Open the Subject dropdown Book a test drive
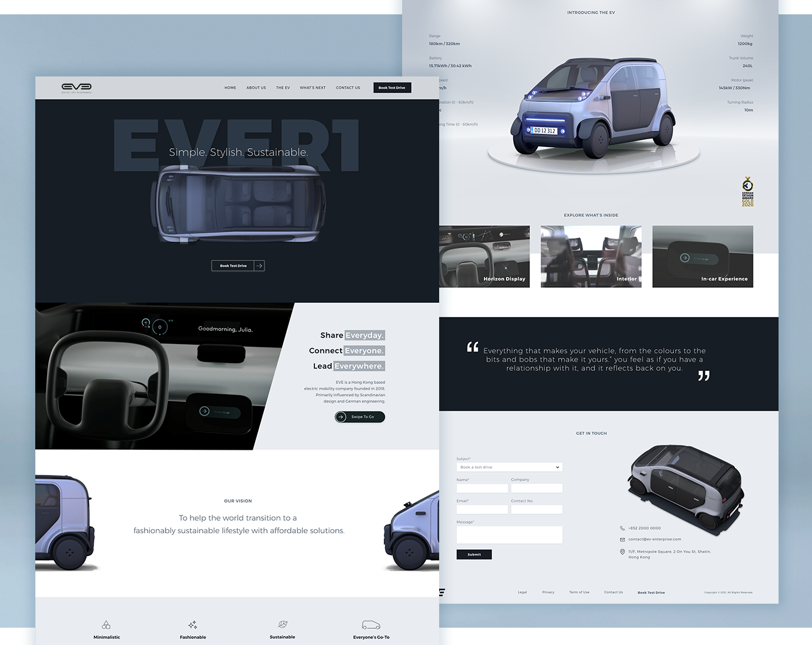 tap(510, 467)
